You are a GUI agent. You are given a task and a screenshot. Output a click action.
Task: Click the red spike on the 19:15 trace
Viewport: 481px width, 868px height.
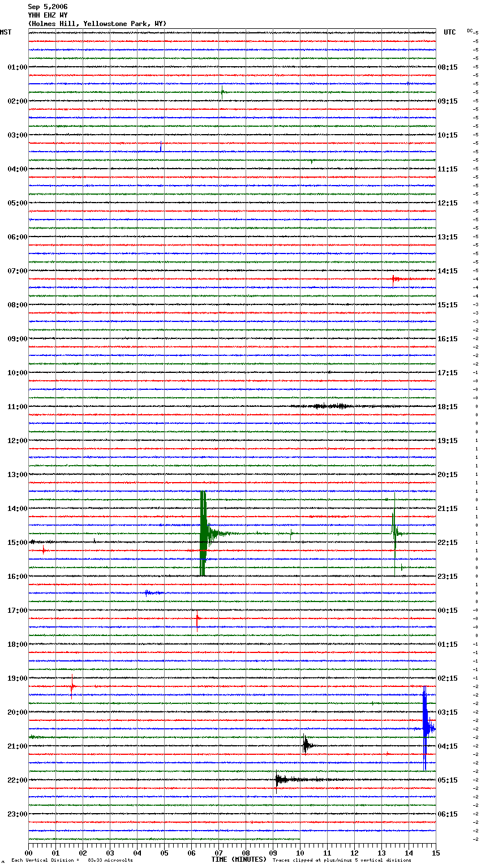click(x=72, y=687)
